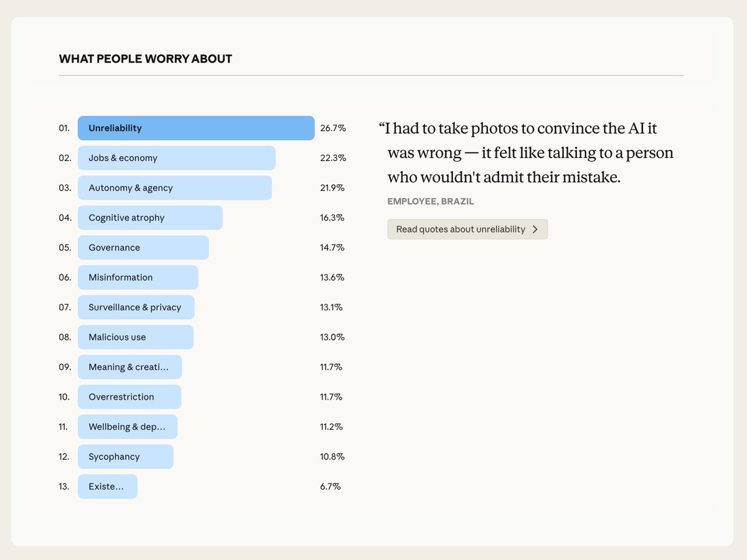Select the Governance bar

pos(143,248)
